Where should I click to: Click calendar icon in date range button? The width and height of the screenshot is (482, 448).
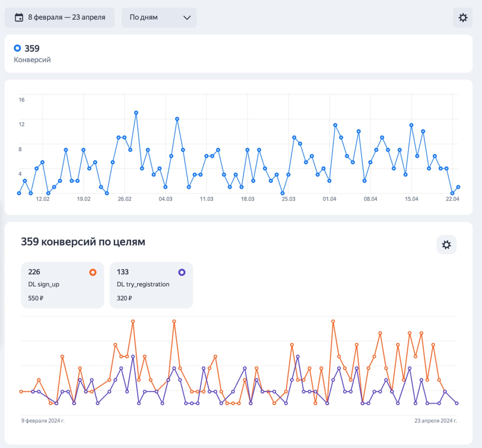pos(19,18)
